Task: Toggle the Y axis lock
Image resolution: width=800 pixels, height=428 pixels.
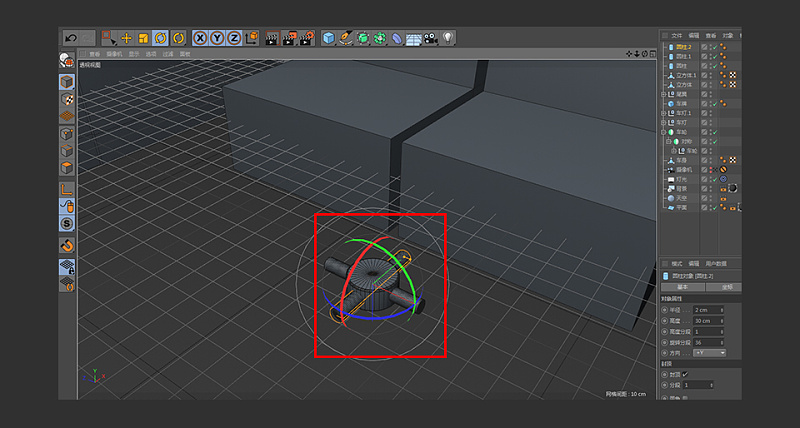Action: pos(217,38)
